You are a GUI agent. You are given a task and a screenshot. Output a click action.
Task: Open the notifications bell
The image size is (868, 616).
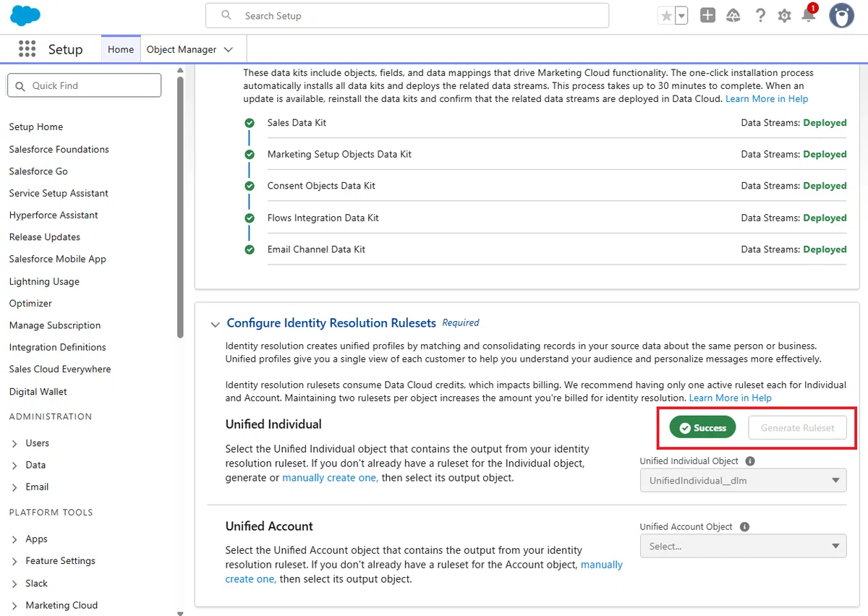coord(809,15)
